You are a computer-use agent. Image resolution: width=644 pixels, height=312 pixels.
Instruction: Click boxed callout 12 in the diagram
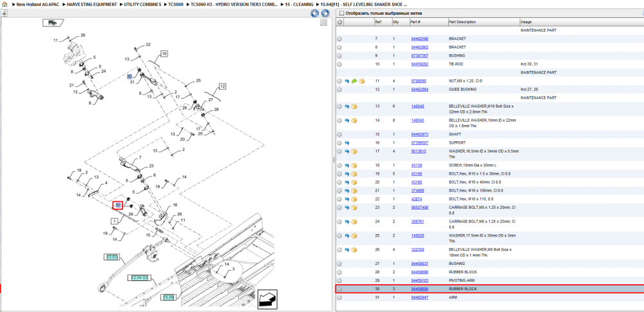pos(223,86)
